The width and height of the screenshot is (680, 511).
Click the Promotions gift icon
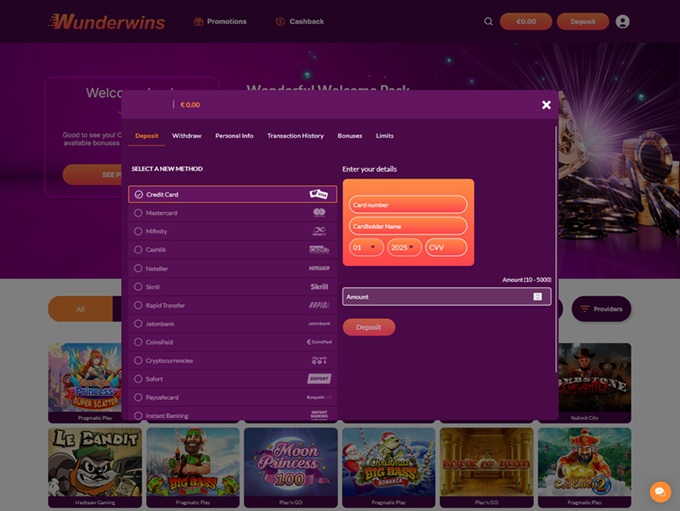(x=199, y=21)
